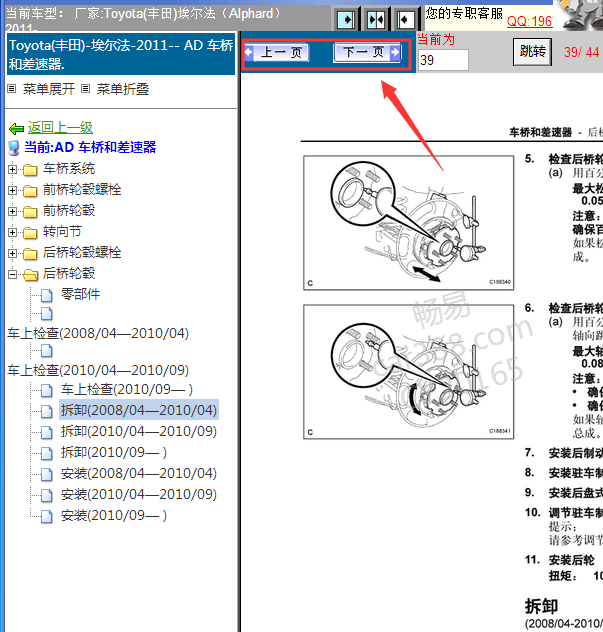Click 菜单折叠 to collapse menu
Image resolution: width=603 pixels, height=632 pixels.
pyautogui.click(x=123, y=89)
